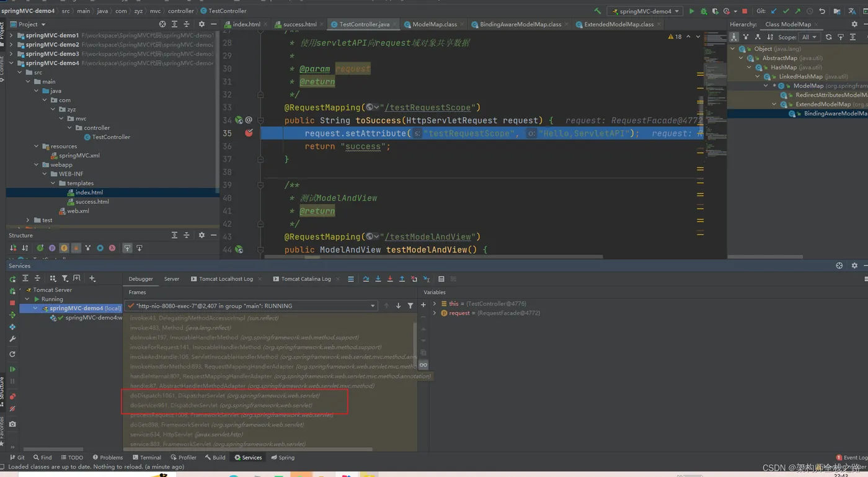Open the Problems tool window

[x=108, y=457]
